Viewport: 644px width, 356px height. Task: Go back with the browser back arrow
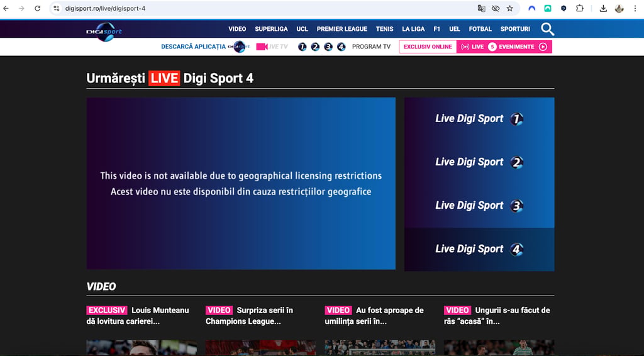[x=6, y=8]
